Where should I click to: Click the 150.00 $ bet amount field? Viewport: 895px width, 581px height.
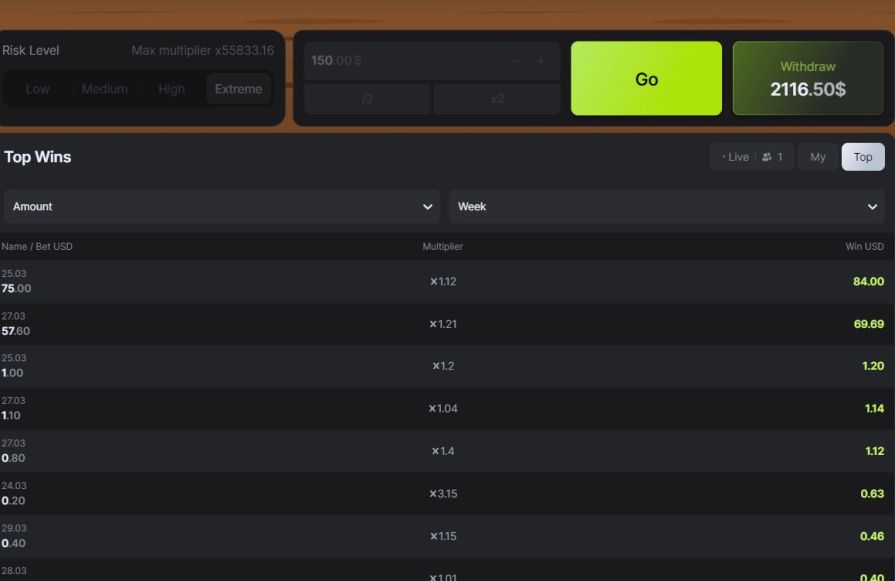pos(405,60)
